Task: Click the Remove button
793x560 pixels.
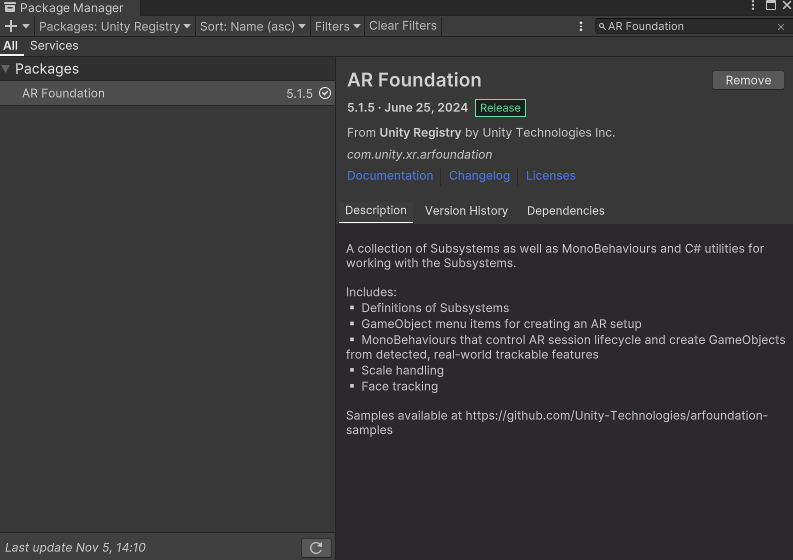Action: tap(748, 80)
